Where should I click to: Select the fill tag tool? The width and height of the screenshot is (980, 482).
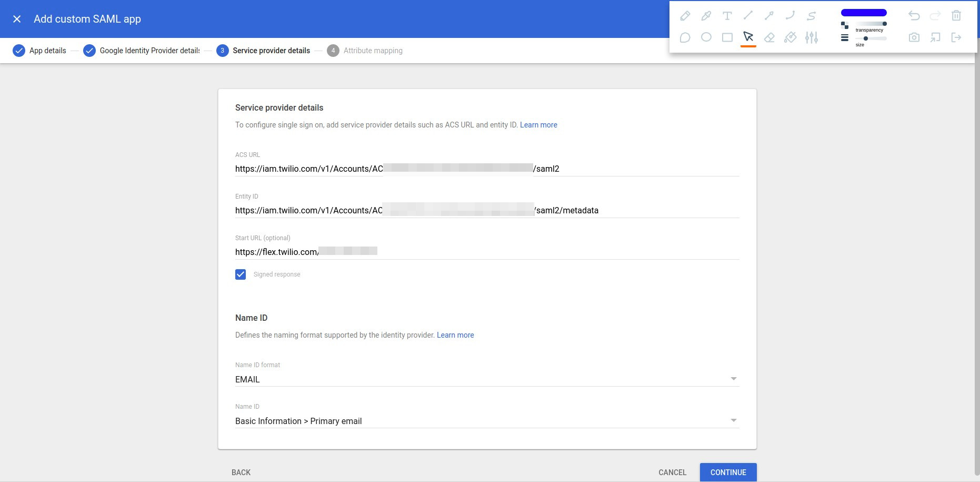[790, 37]
